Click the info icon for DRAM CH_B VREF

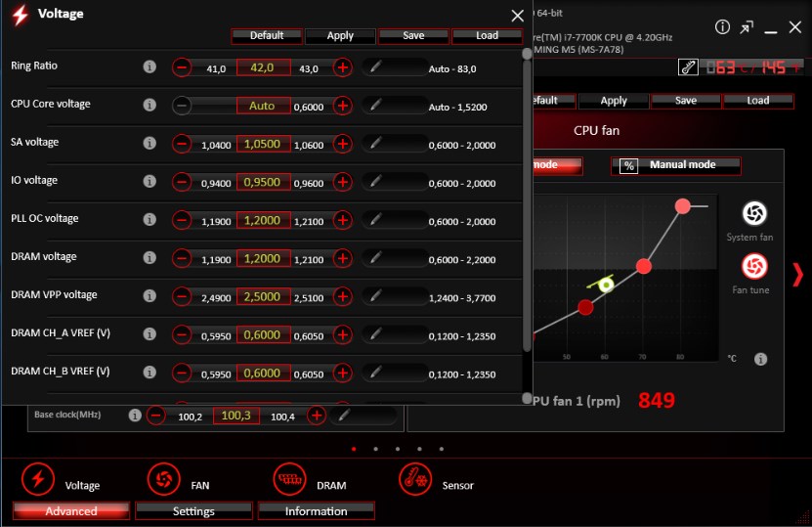point(150,373)
